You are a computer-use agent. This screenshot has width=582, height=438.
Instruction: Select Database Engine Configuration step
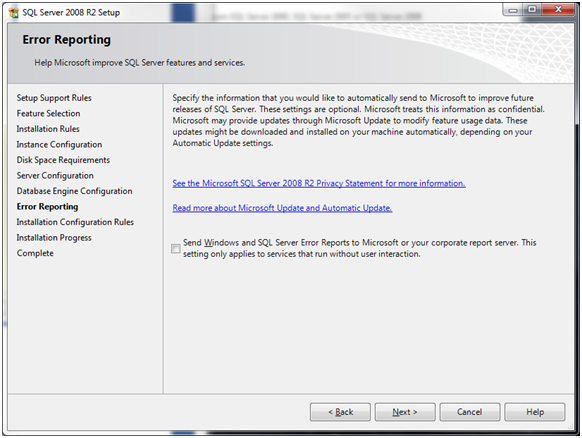coord(74,191)
